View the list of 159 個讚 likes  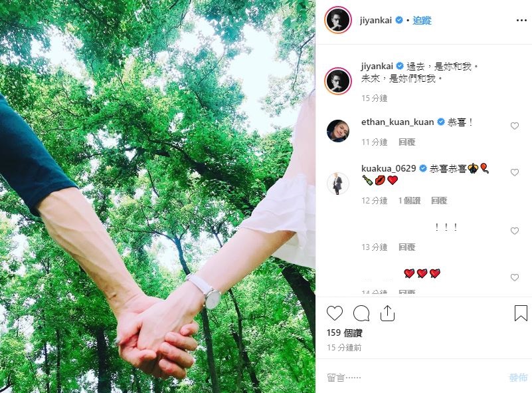345,333
